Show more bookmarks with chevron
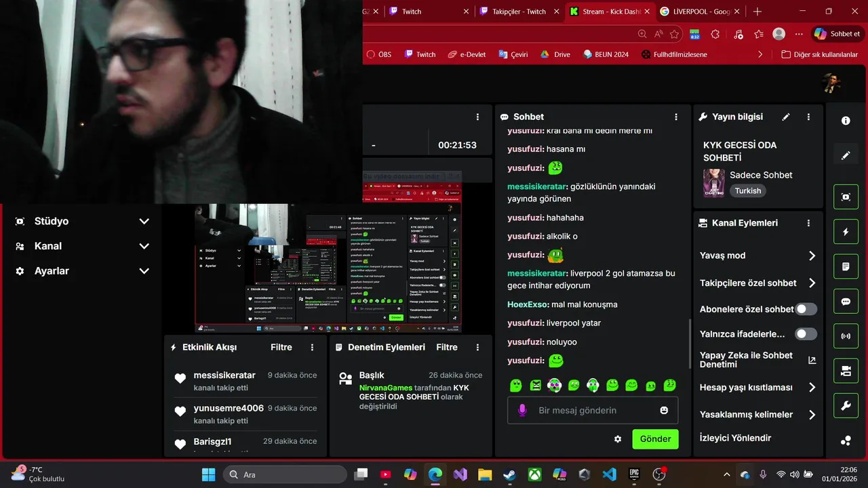Viewport: 868px width, 488px height. [760, 54]
